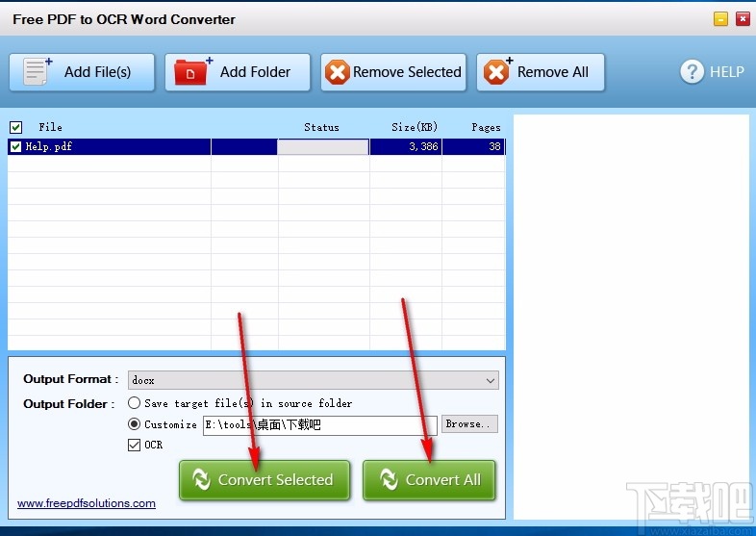
Task: Click the Add File(s) button
Action: (82, 72)
